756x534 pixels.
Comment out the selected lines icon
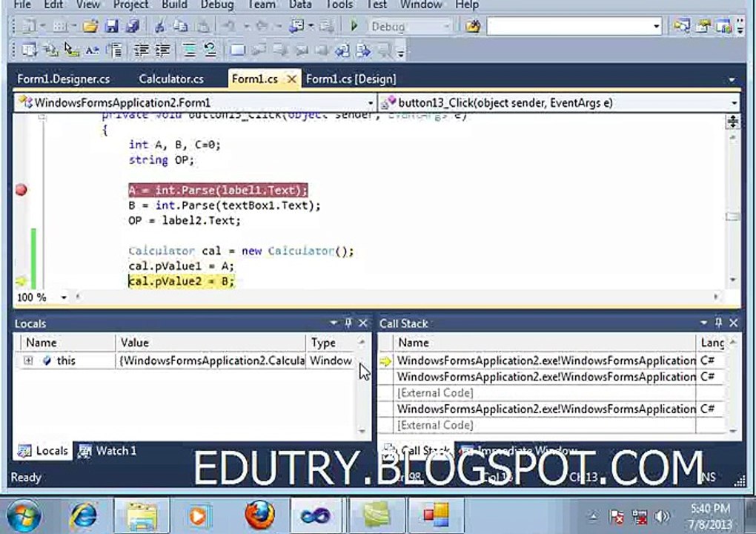tap(189, 50)
